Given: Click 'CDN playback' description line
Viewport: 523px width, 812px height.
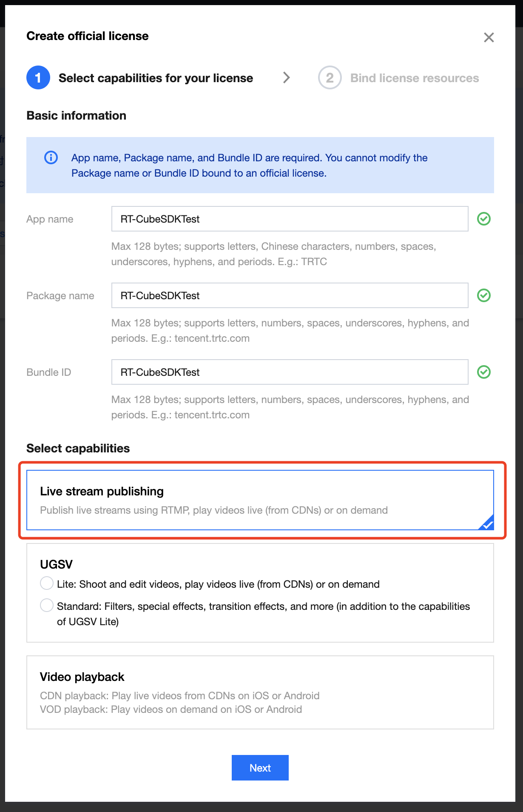Looking at the screenshot, I should pyautogui.click(x=180, y=695).
